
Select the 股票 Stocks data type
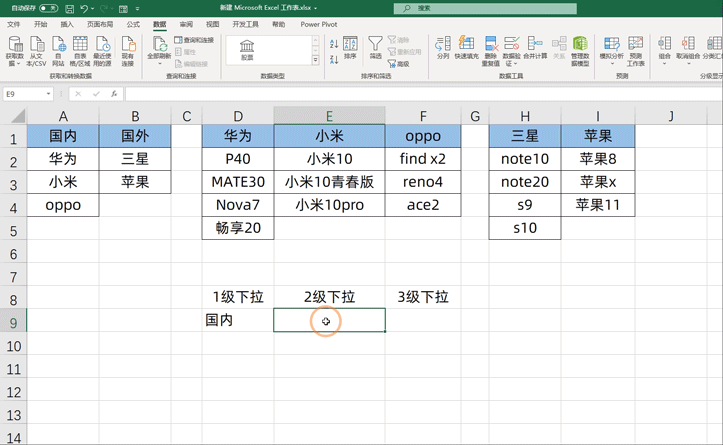[247, 50]
